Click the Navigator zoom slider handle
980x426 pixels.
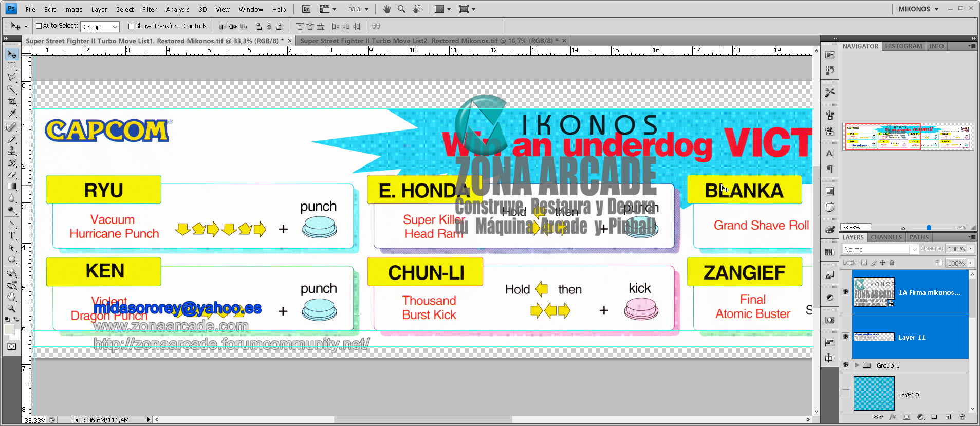[x=929, y=227]
